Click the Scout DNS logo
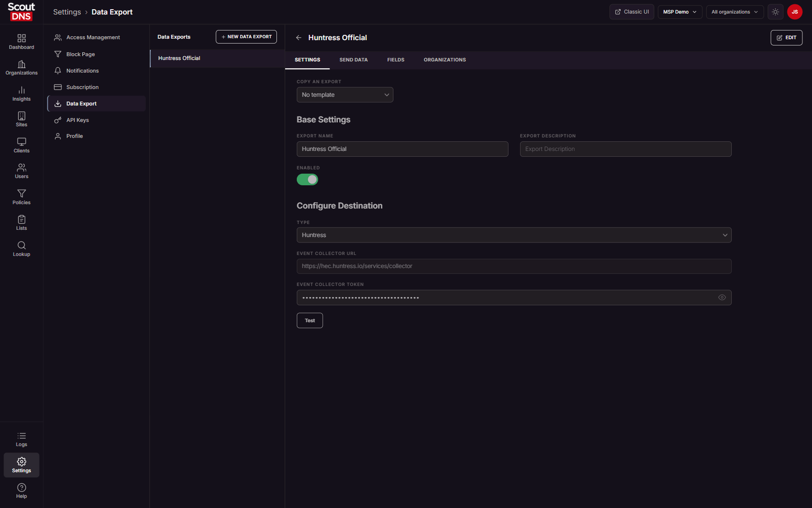This screenshot has width=812, height=508. tap(21, 12)
